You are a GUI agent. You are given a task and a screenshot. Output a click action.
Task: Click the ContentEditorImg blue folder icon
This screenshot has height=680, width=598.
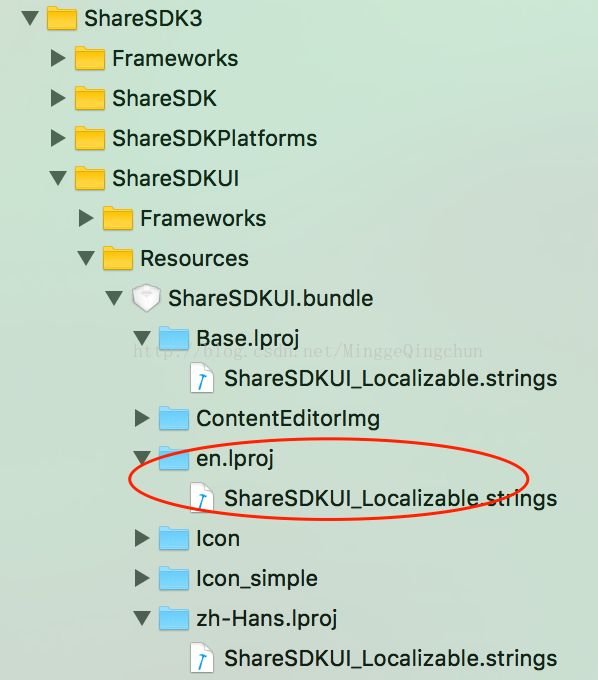point(173,418)
